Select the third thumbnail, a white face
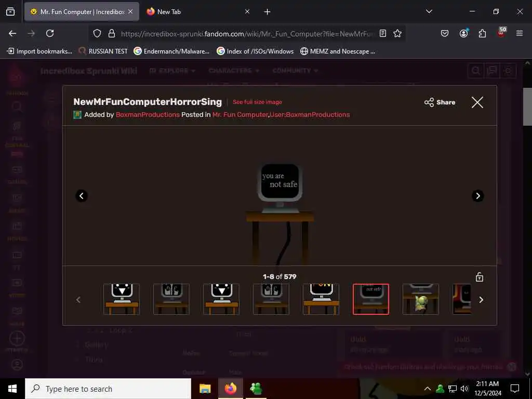This screenshot has height=399, width=532. (221, 299)
